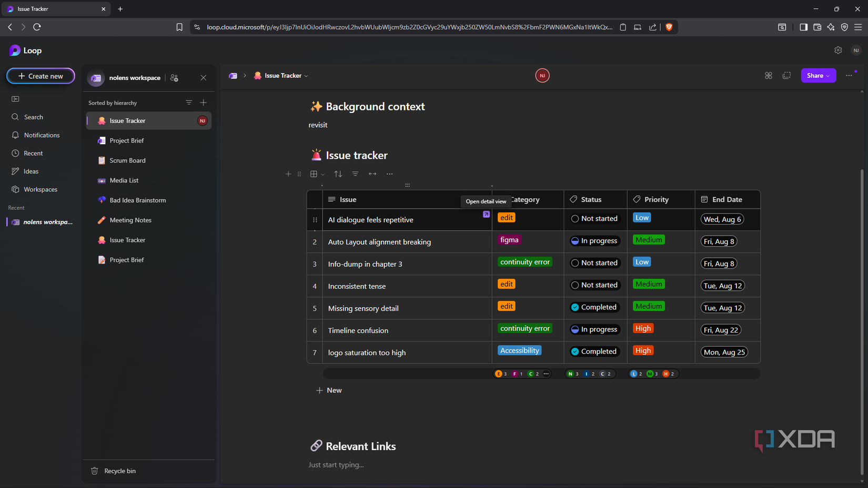
Task: Open the Issue Tracker breadcrumb dropdown
Action: pos(306,76)
